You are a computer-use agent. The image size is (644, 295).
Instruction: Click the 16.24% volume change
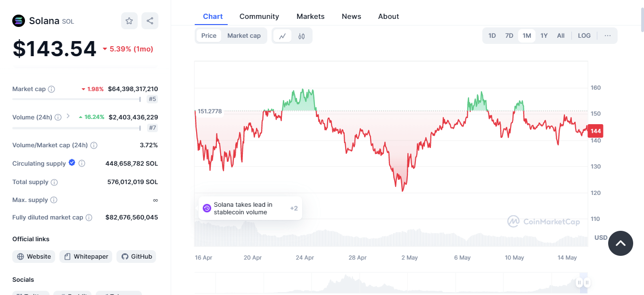[91, 118]
